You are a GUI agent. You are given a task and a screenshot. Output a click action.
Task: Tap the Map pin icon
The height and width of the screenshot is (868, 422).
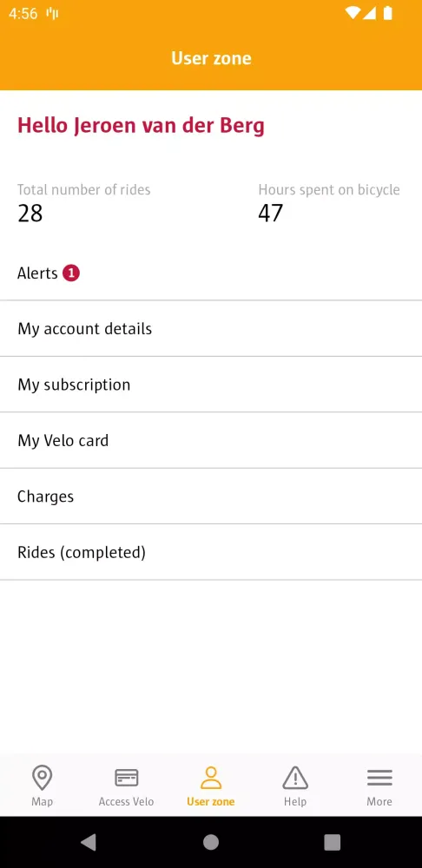click(x=42, y=777)
